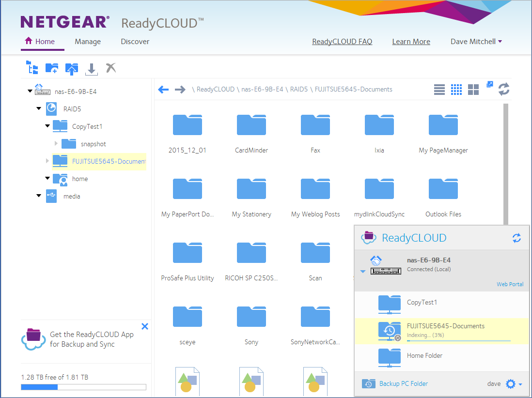Click the Backup PC Folder link
The image size is (532, 398).
click(x=404, y=384)
